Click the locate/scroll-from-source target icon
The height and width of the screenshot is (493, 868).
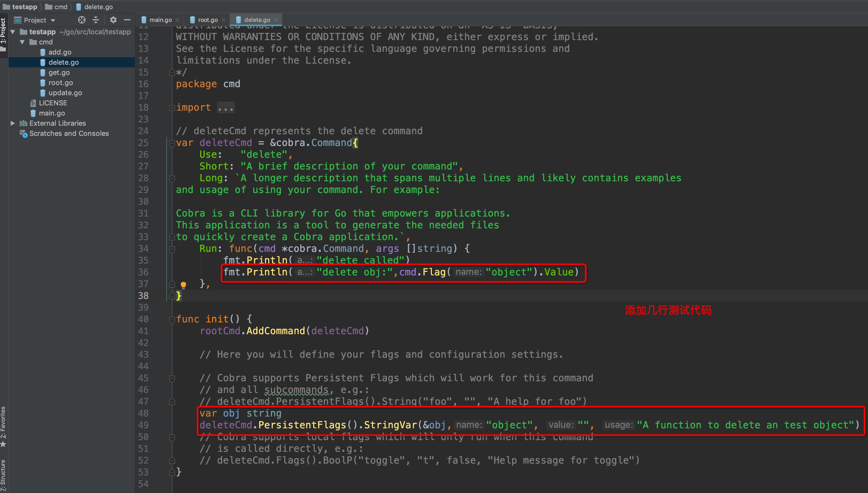coord(82,20)
